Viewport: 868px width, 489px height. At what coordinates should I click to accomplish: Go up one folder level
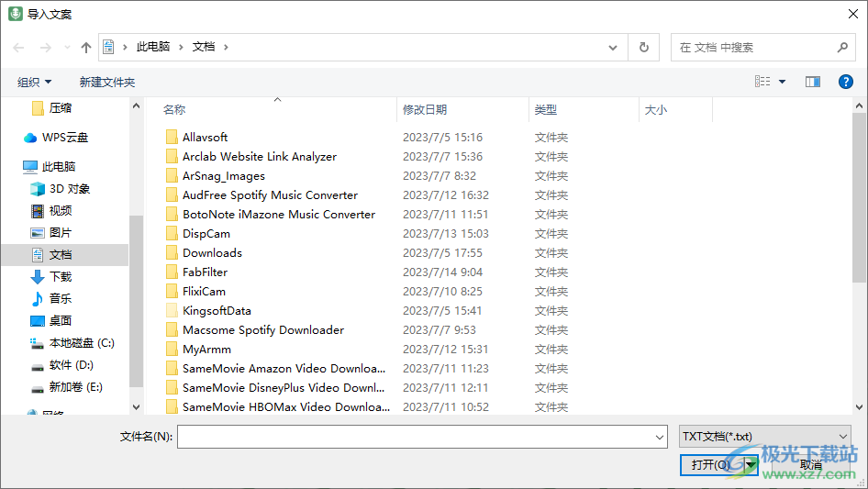(x=86, y=48)
